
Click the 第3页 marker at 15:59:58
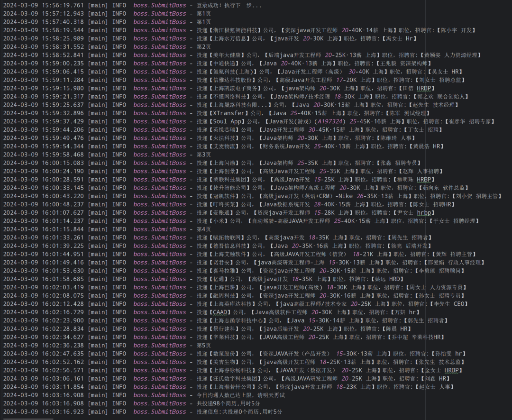(x=204, y=155)
